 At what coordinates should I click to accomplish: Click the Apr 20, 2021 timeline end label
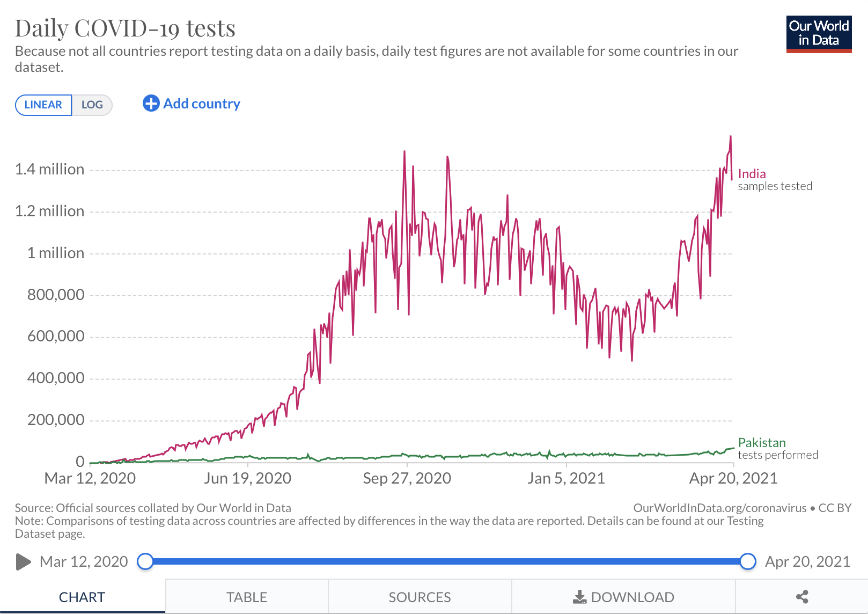(x=807, y=562)
